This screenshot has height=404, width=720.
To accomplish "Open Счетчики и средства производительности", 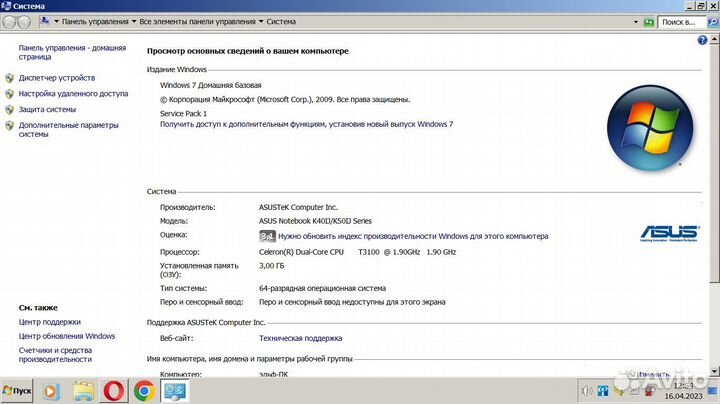I will 55,355.
